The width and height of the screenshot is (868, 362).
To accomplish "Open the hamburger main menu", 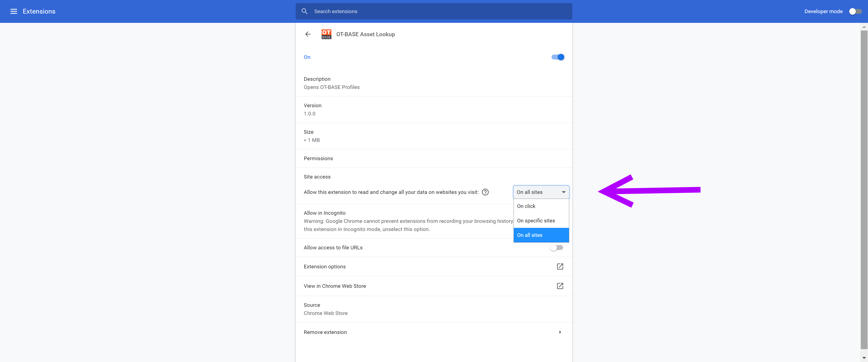I will tap(14, 12).
